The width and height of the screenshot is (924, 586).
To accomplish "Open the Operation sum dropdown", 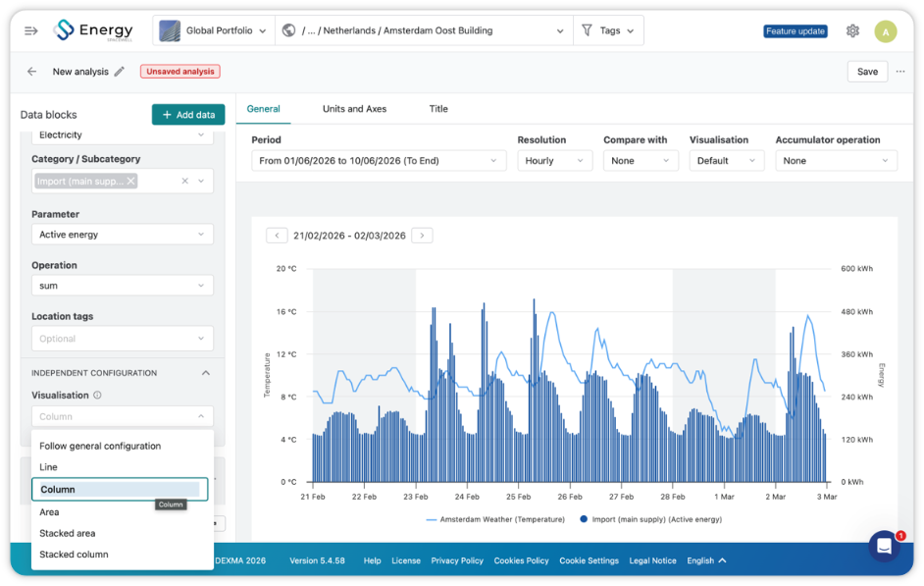I will pos(122,286).
